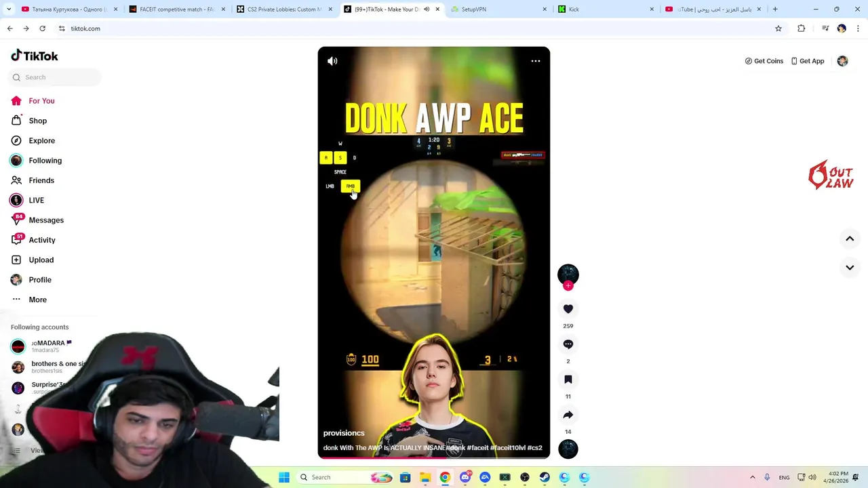868x488 pixels.
Task: Close the SetupVPN tab
Action: pyautogui.click(x=545, y=9)
